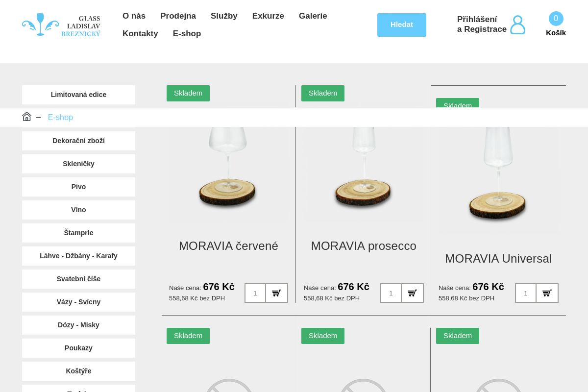Select Poukazy category
This screenshot has height=392, width=588.
(78, 348)
